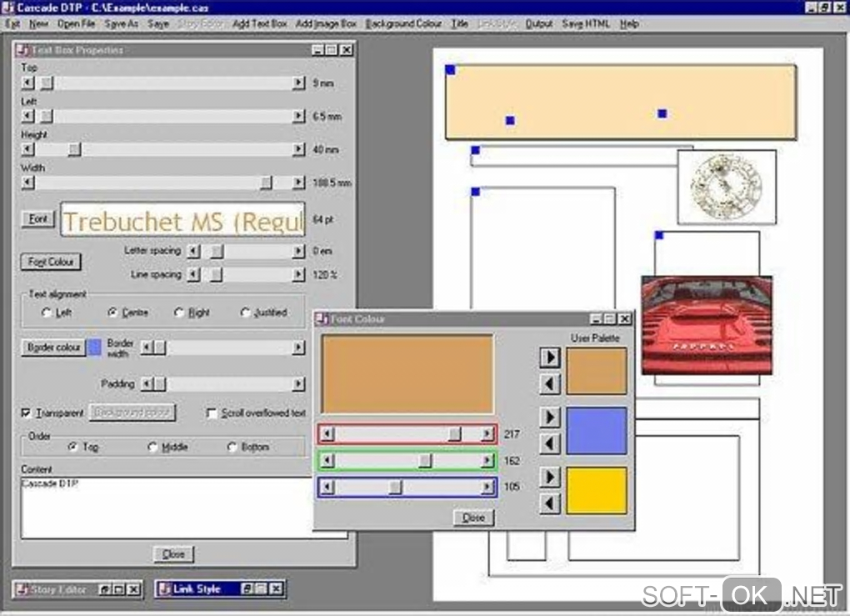Viewport: 850px width, 616px height.
Task: Select Right text alignment
Action: pos(192,313)
